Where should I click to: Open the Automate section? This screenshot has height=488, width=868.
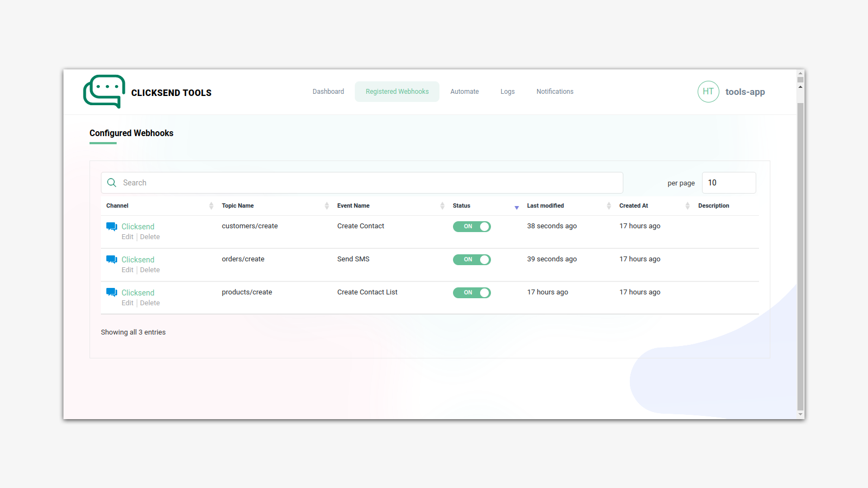click(464, 91)
